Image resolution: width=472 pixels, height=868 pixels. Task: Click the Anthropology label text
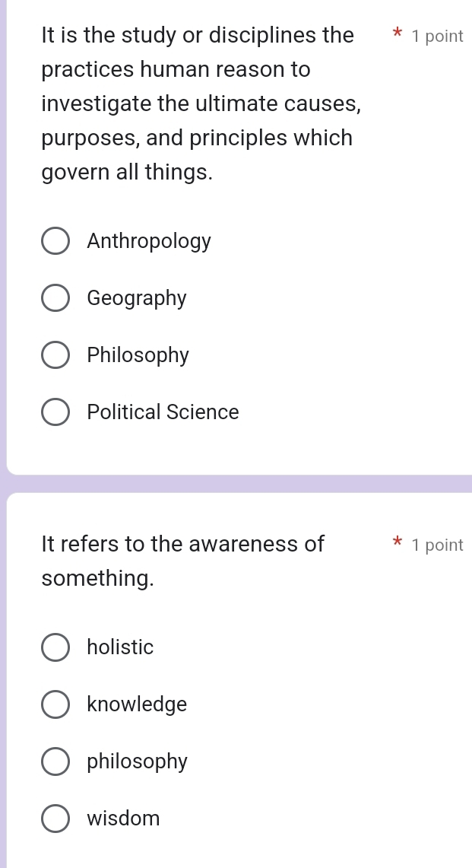[x=149, y=242]
